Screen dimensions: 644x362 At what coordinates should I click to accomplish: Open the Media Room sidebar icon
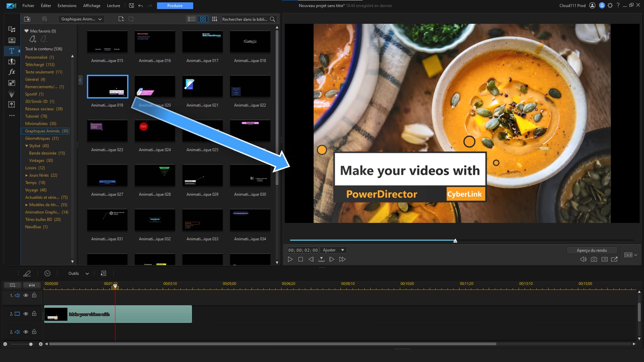[12, 29]
